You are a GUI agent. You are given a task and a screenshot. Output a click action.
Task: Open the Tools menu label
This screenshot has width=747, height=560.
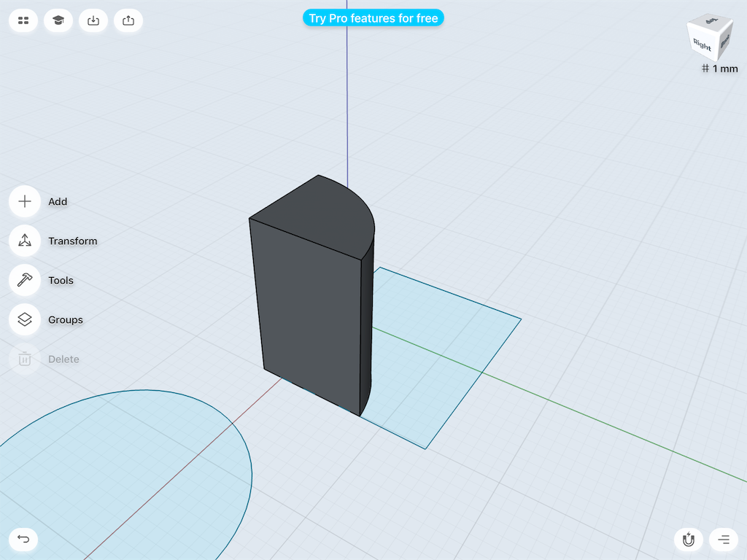[61, 281]
